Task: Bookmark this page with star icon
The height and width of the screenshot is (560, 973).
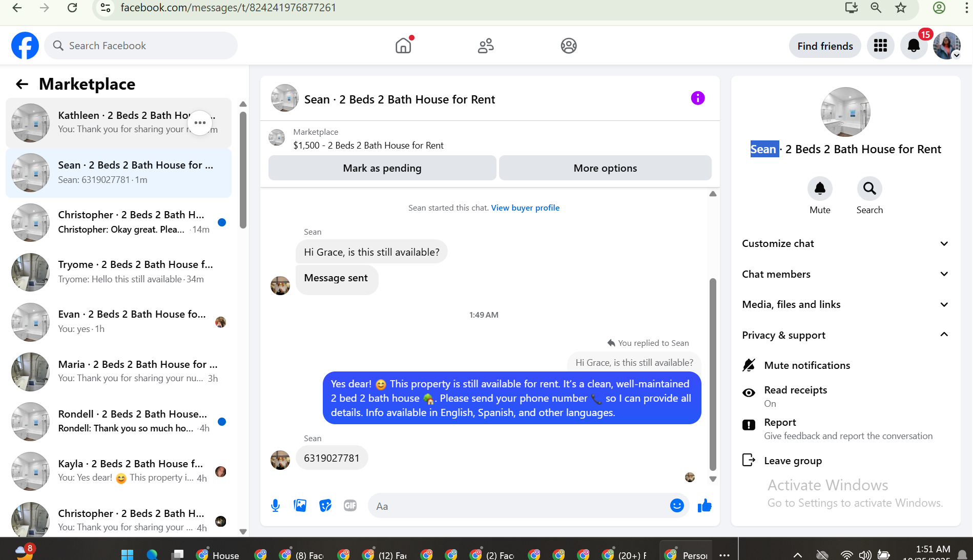Action: coord(901,8)
